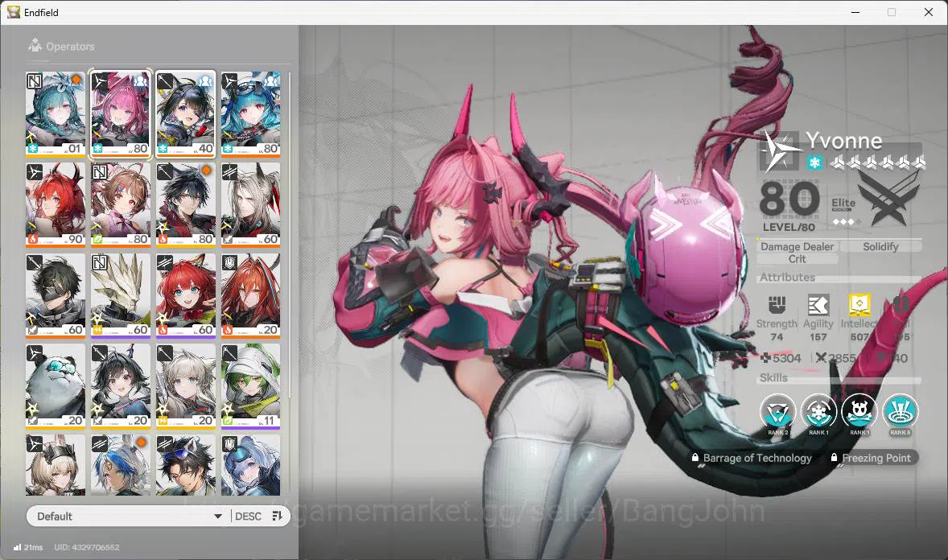Open the Rank 5 ultimate skill icon
The height and width of the screenshot is (560, 948).
[901, 413]
